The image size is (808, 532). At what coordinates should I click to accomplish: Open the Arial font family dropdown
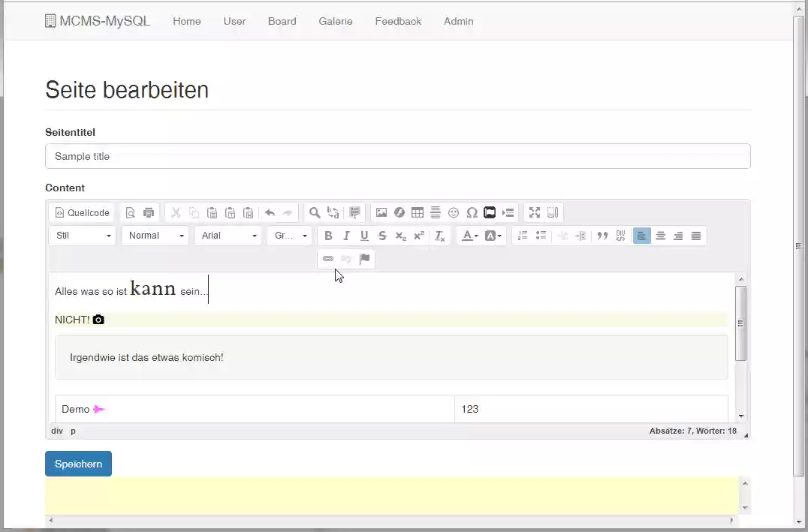(x=228, y=236)
